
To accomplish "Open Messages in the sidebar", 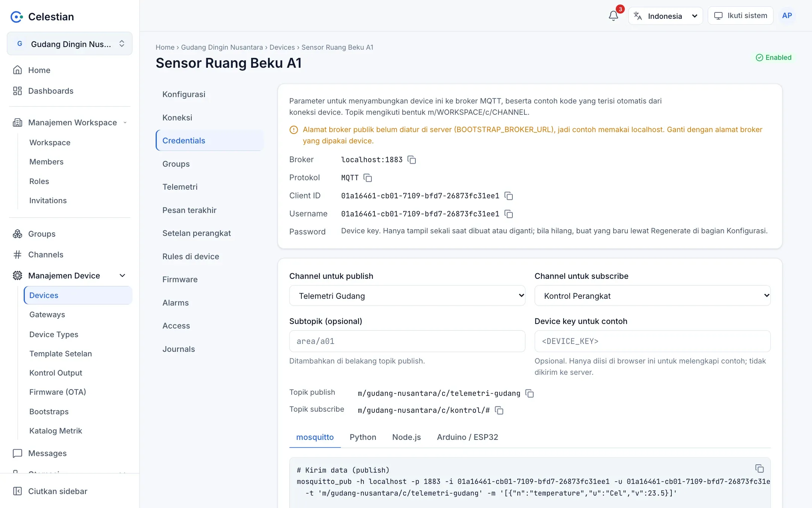I will pyautogui.click(x=70, y=453).
